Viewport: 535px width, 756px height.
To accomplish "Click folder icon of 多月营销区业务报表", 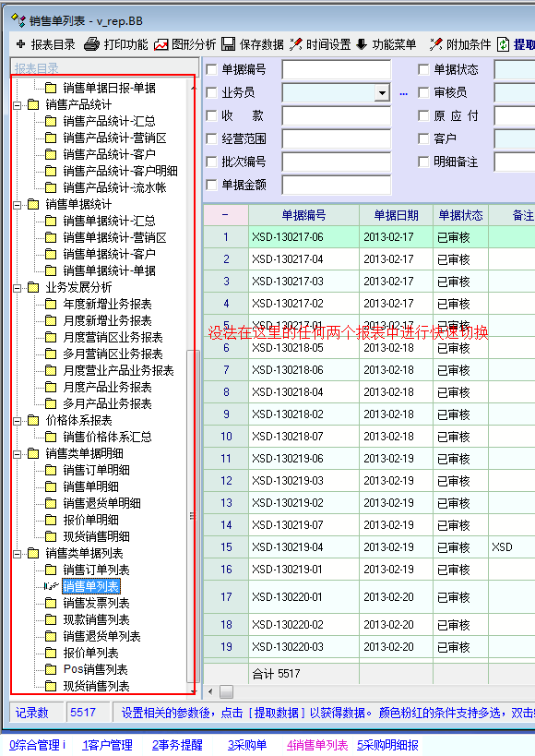I will tap(51, 354).
